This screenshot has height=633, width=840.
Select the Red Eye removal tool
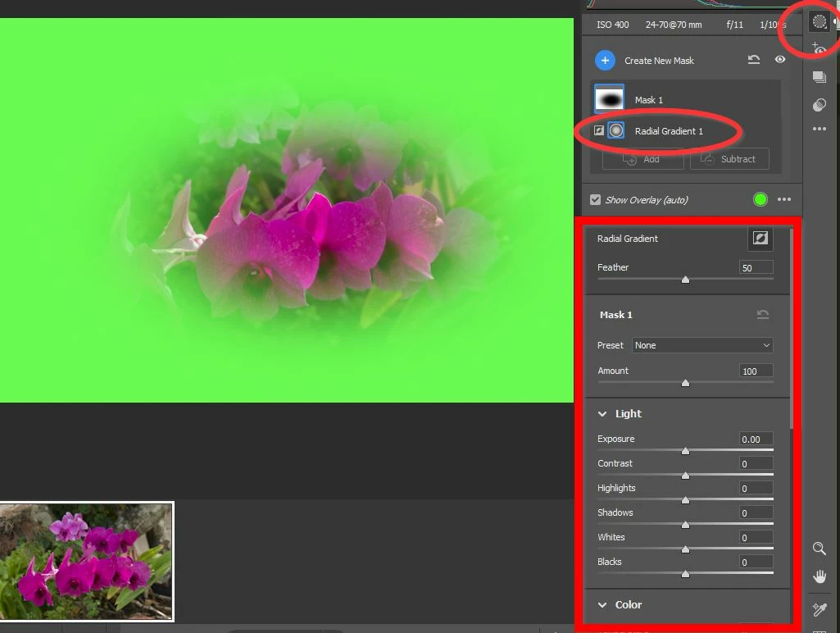pos(819,48)
